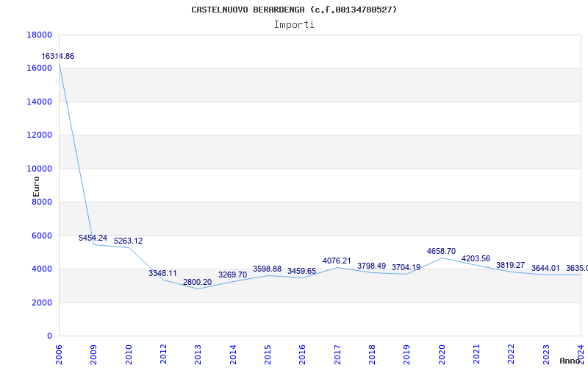
Task: Click the 2015 x-axis year label
Action: pyautogui.click(x=268, y=355)
